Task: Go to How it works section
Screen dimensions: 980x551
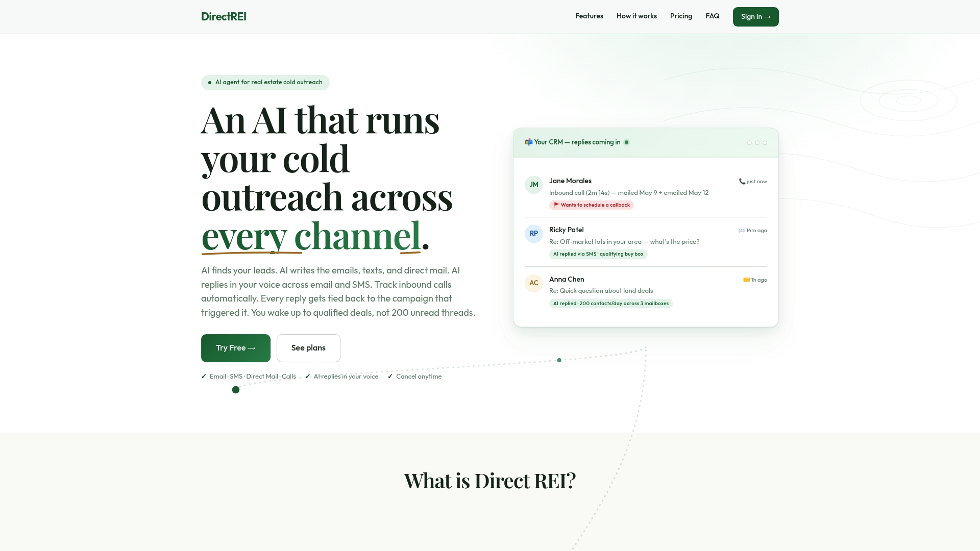Action: coord(636,16)
